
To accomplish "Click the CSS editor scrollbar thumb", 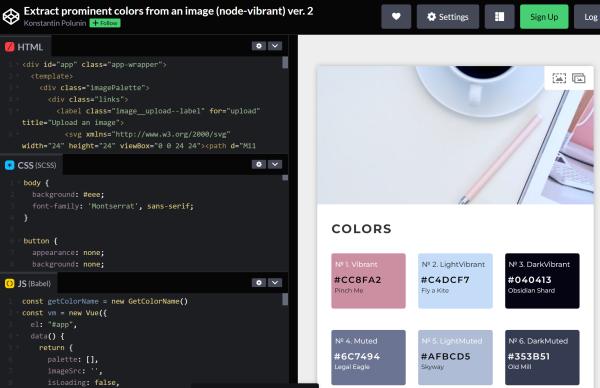I will [285, 178].
